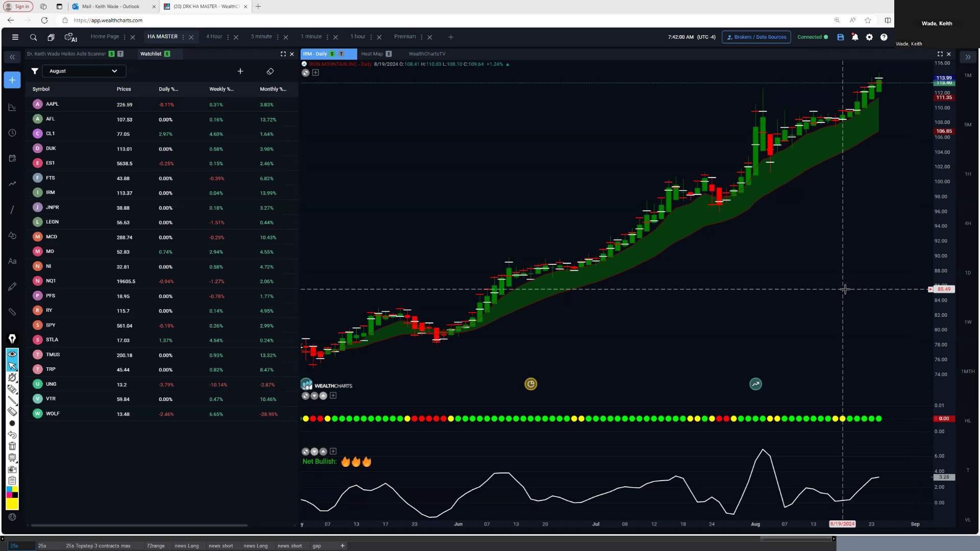Viewport: 980px width, 551px height.
Task: Select the price tag label tool
Action: (x=12, y=389)
